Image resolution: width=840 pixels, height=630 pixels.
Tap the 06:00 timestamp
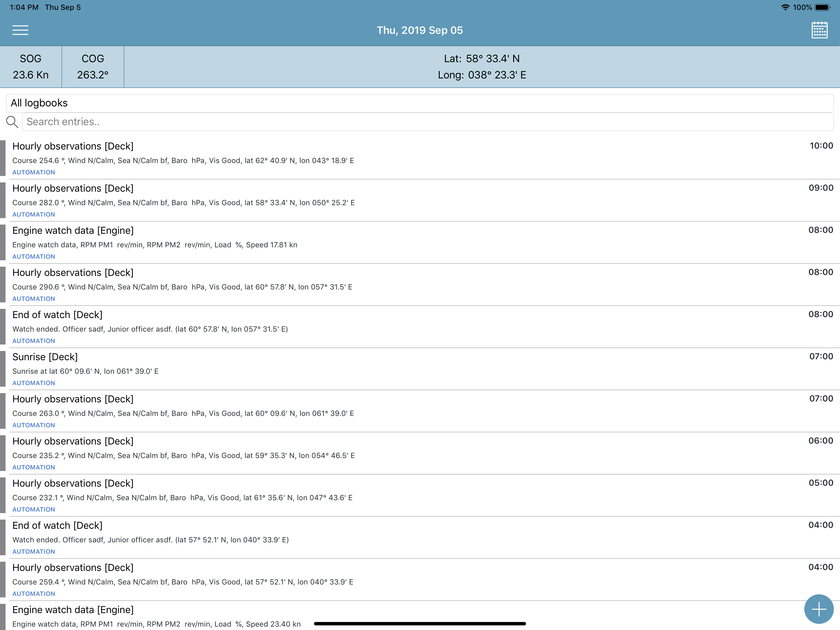coord(821,441)
